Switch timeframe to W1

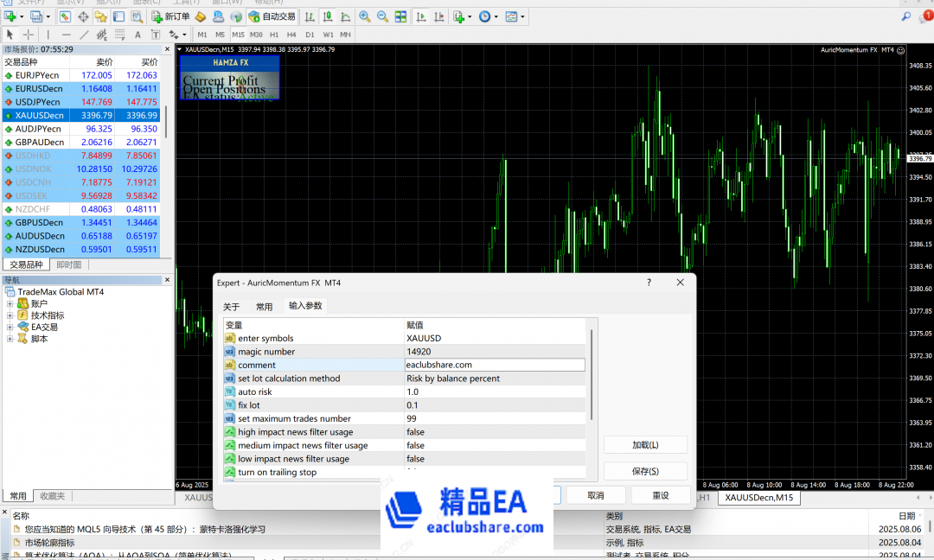[329, 35]
